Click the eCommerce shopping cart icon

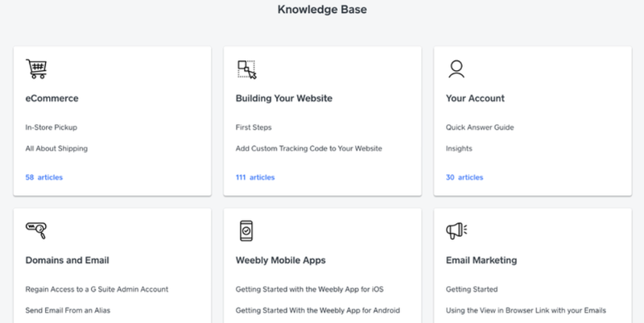tap(36, 68)
